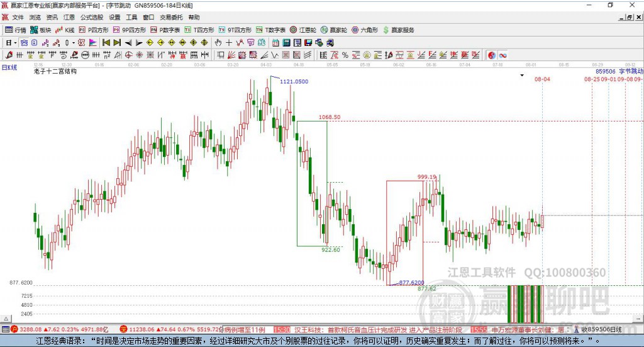Open the 帮助 menu
Viewport: 644px width, 347px height.
(194, 17)
